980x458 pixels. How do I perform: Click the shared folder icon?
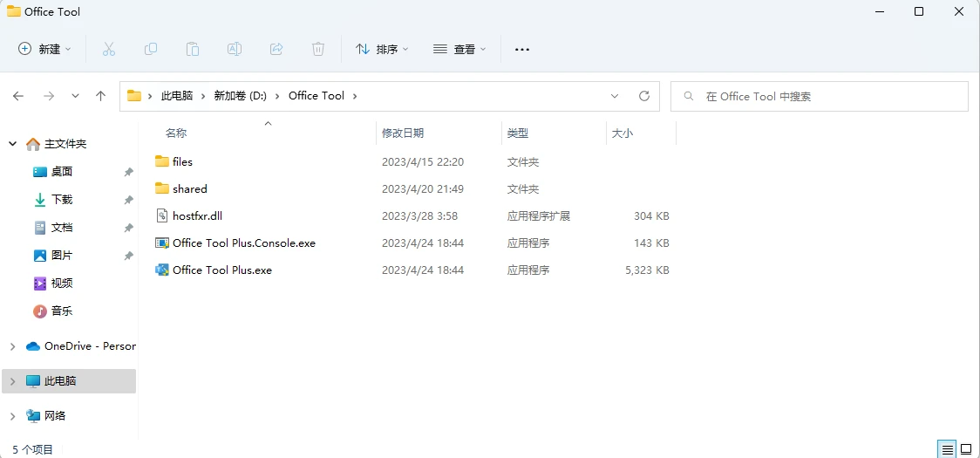click(162, 188)
